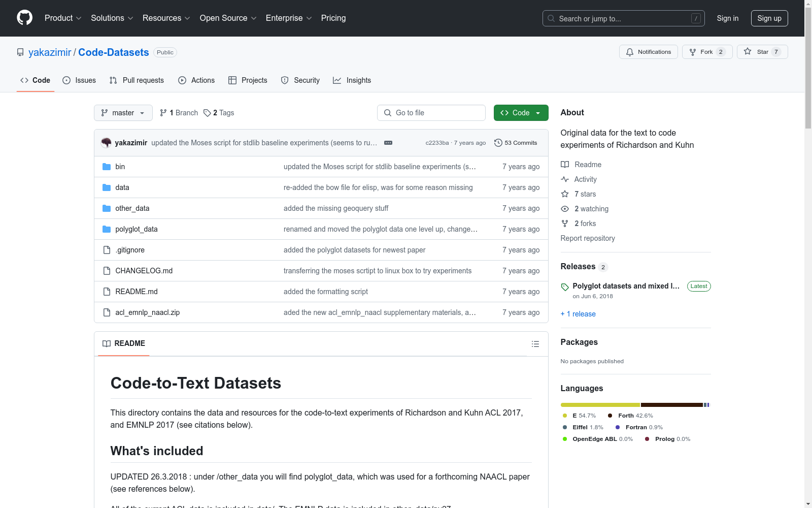Switch to the Issues tab
Viewport: 812px width, 508px height.
pyautogui.click(x=79, y=80)
